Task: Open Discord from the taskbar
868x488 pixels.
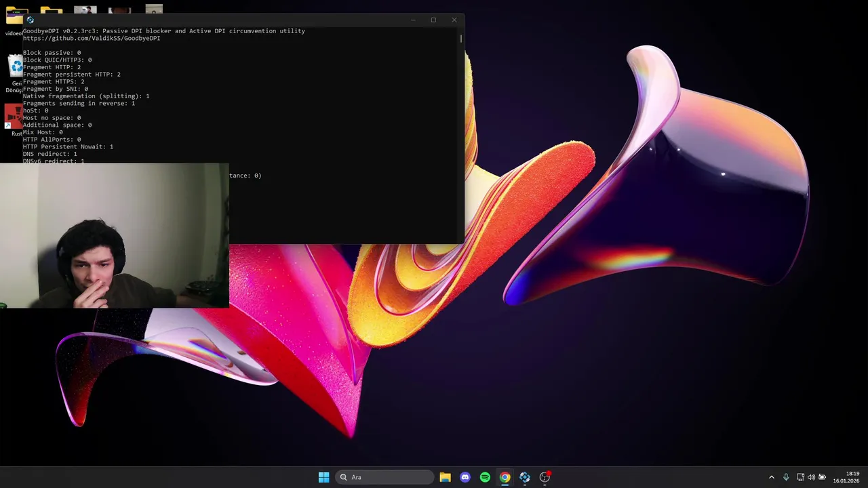Action: pos(465,477)
